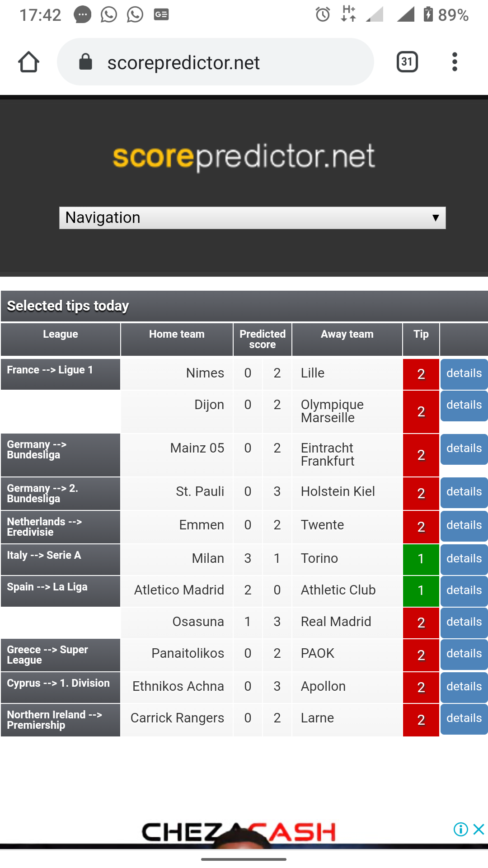Open the Navigation dropdown menu

tap(252, 218)
